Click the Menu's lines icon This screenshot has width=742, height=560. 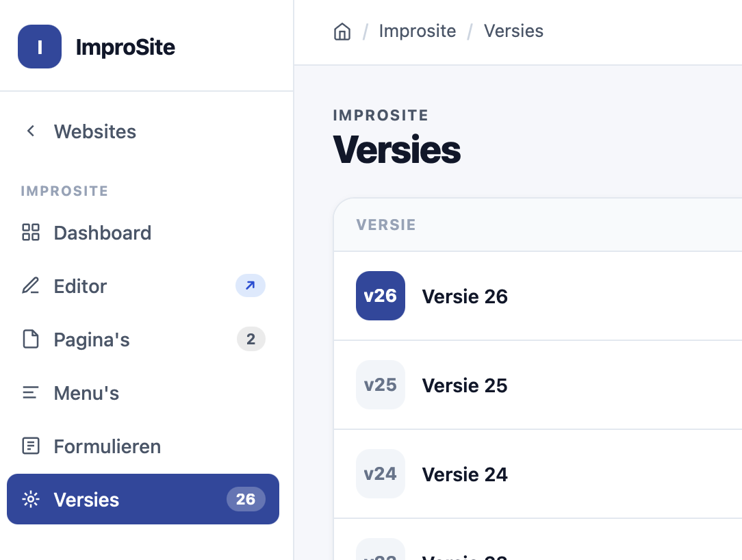(31, 393)
